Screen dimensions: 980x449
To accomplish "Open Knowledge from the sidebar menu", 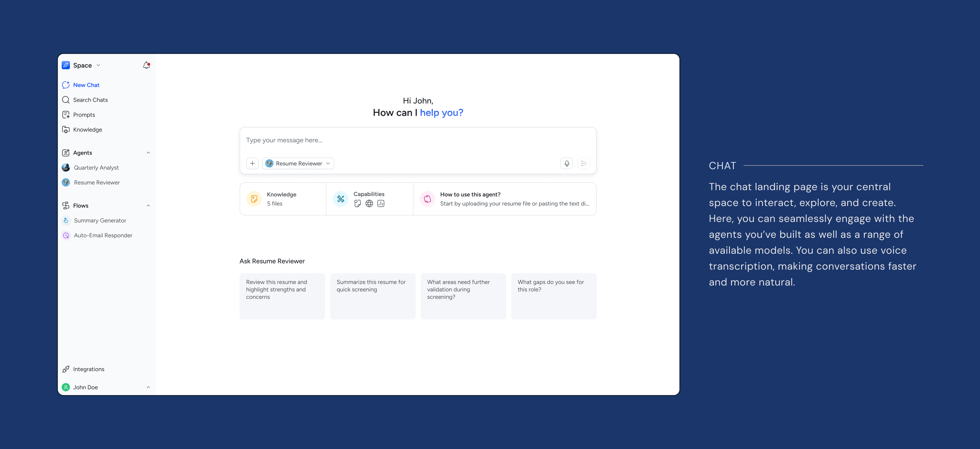I will point(88,129).
